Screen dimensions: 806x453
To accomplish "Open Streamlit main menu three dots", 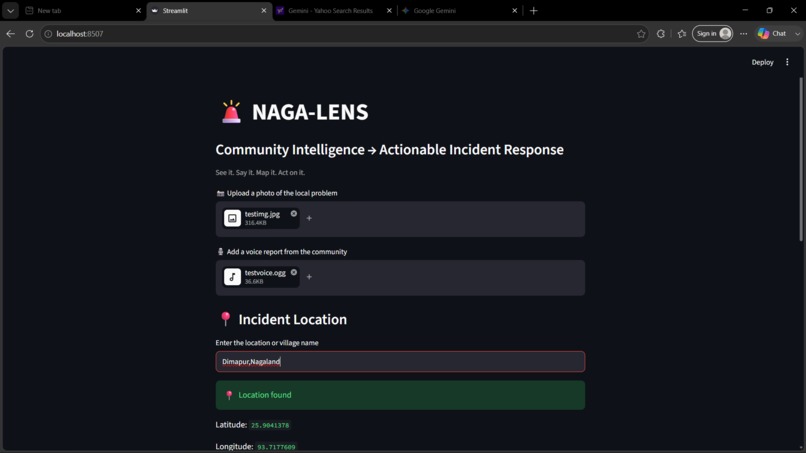I will (x=787, y=62).
